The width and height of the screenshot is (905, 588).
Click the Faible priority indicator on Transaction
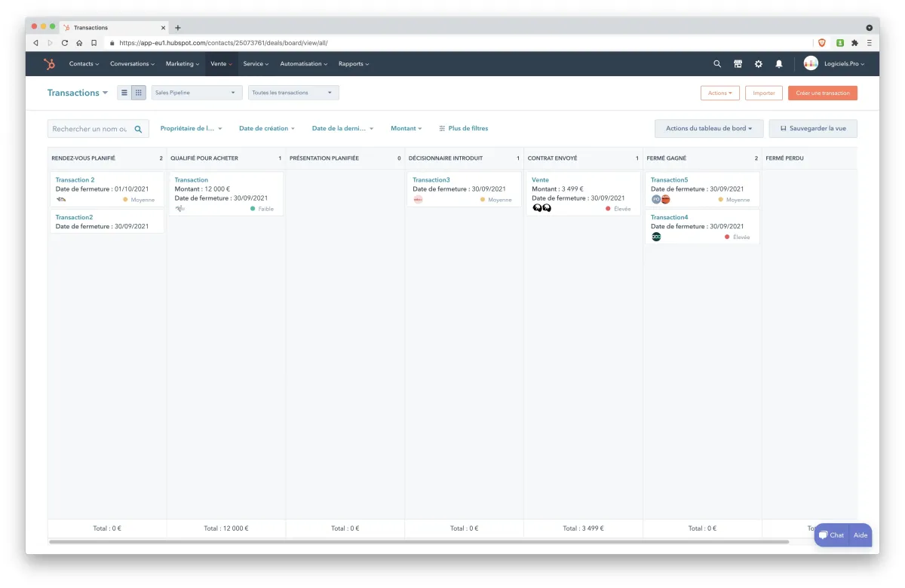pyautogui.click(x=262, y=209)
